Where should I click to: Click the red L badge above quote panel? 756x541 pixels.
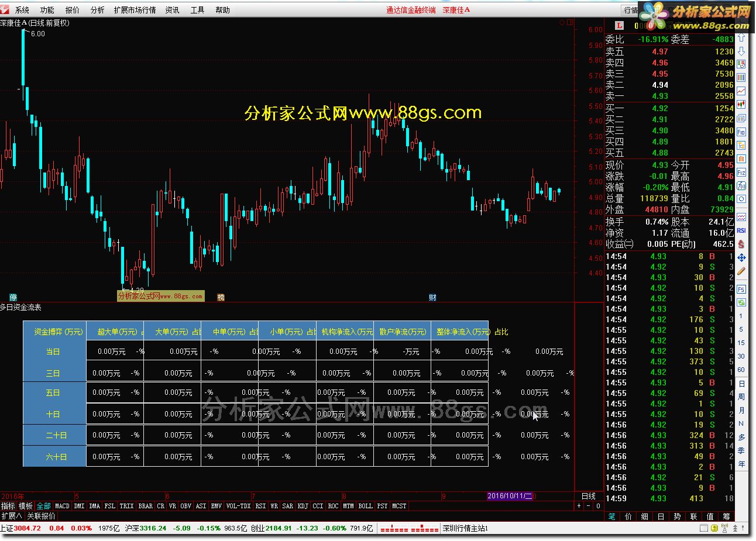[x=620, y=25]
